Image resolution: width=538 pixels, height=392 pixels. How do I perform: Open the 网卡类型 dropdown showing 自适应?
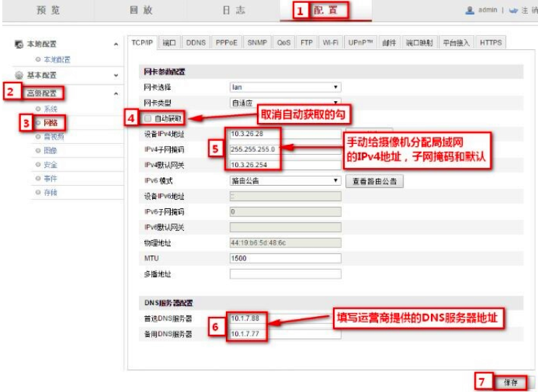point(285,103)
